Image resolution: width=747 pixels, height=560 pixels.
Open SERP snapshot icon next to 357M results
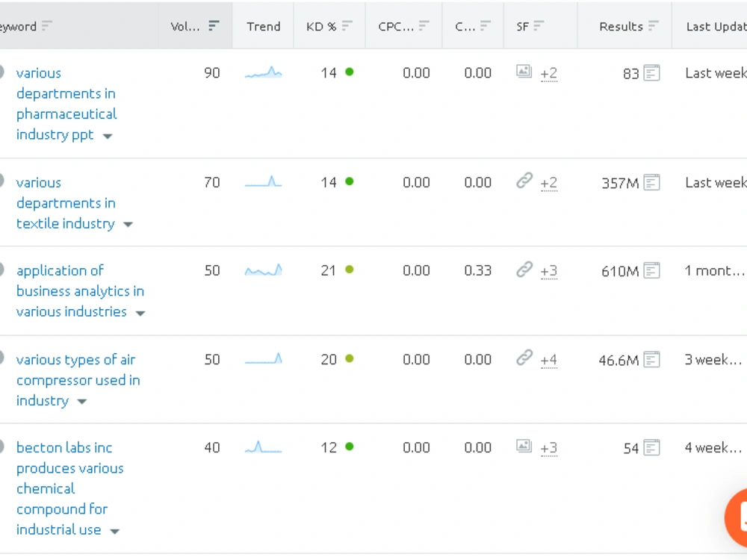651,182
